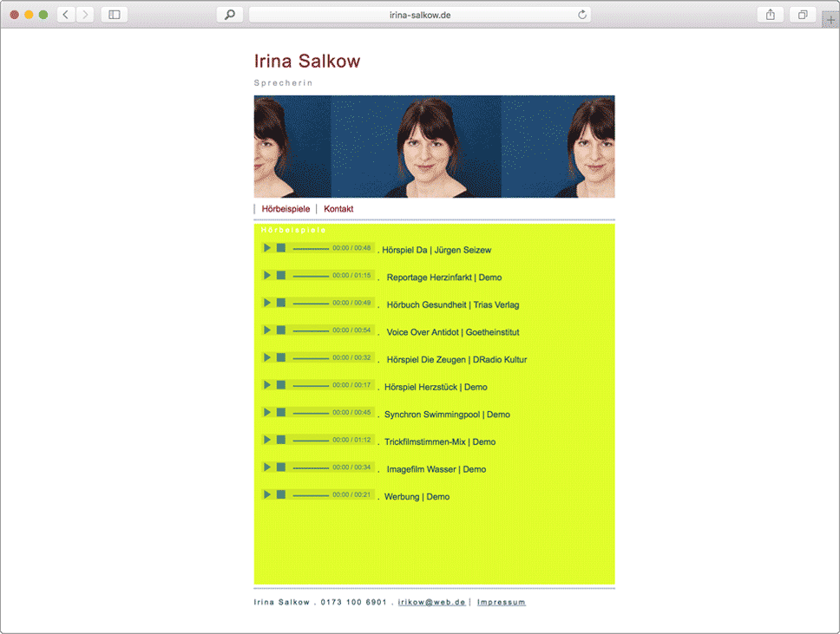Open a new tab with plus button

pos(831,20)
